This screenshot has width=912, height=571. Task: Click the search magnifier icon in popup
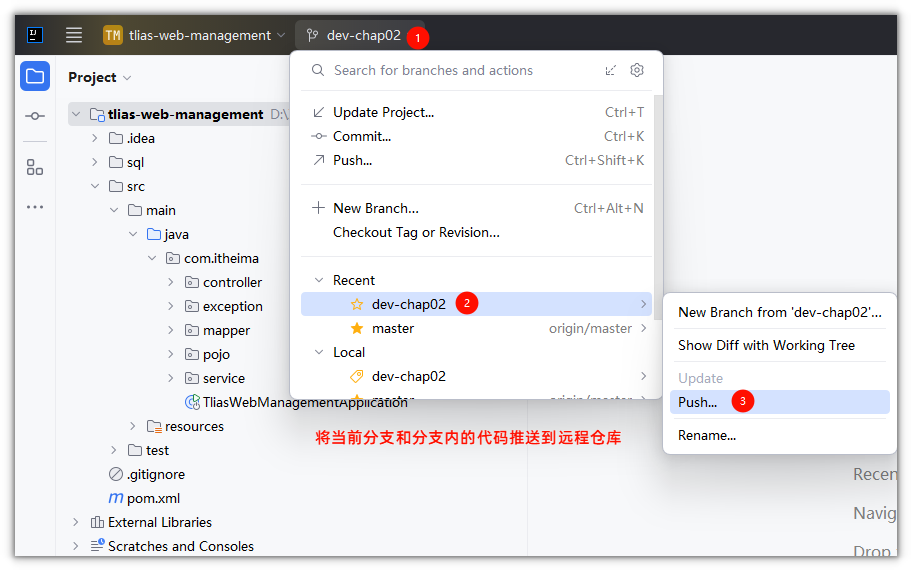coord(318,70)
